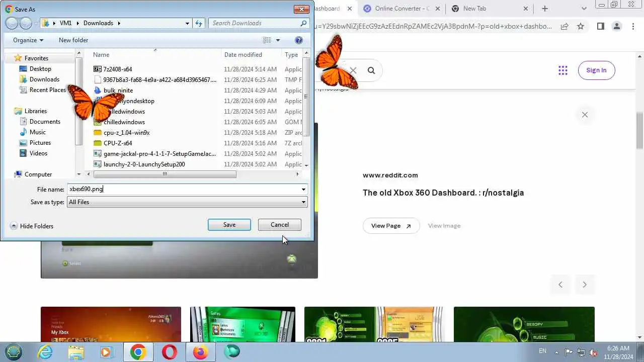The height and width of the screenshot is (362, 644).
Task: Open the Organize dropdown menu
Action: (28, 40)
